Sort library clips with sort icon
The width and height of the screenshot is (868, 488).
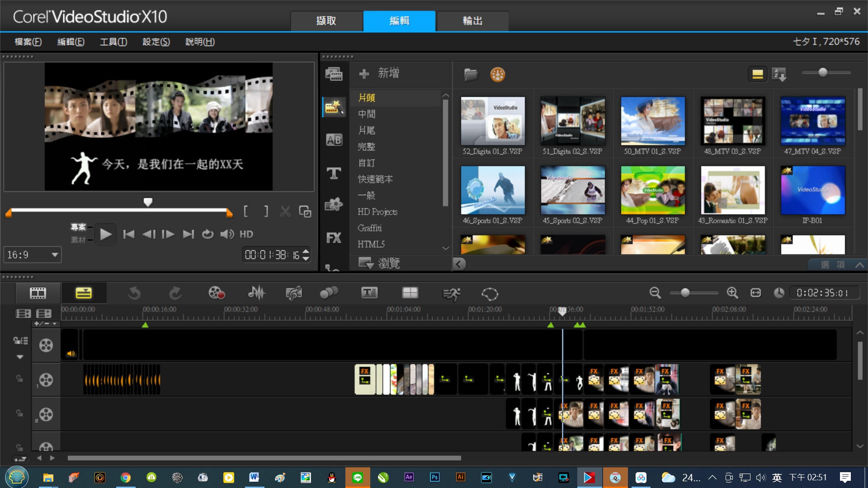779,74
